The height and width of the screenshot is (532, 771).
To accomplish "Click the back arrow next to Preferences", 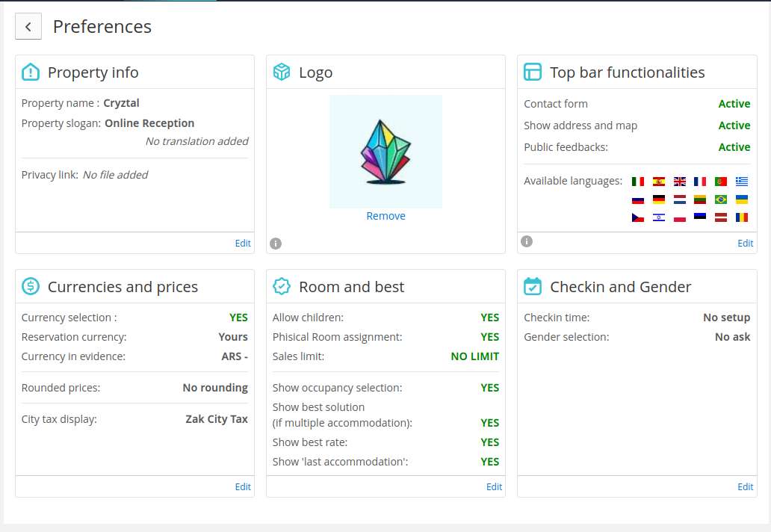I will coord(28,27).
